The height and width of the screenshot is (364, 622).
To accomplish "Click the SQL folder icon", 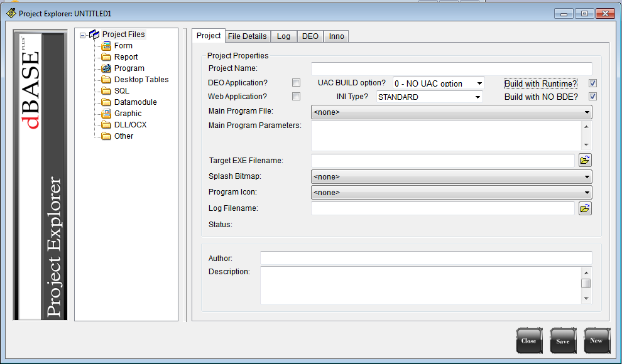I will (x=106, y=91).
